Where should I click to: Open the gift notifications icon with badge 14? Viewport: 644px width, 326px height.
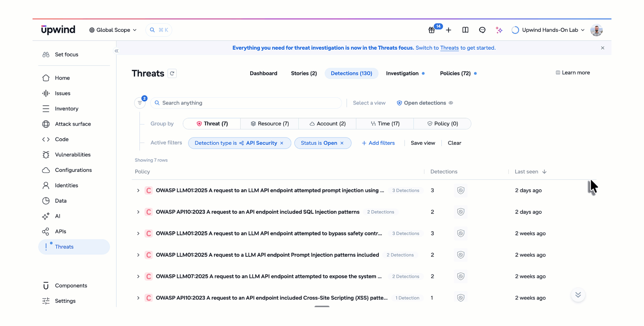click(x=432, y=30)
